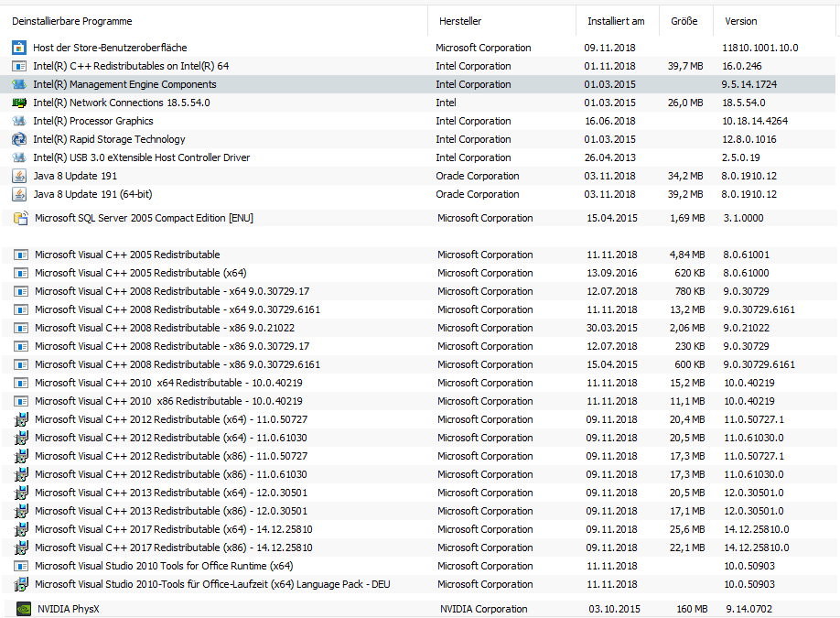Image resolution: width=840 pixels, height=618 pixels.
Task: Click the Intel Management Engine Components icon
Action: pos(19,84)
